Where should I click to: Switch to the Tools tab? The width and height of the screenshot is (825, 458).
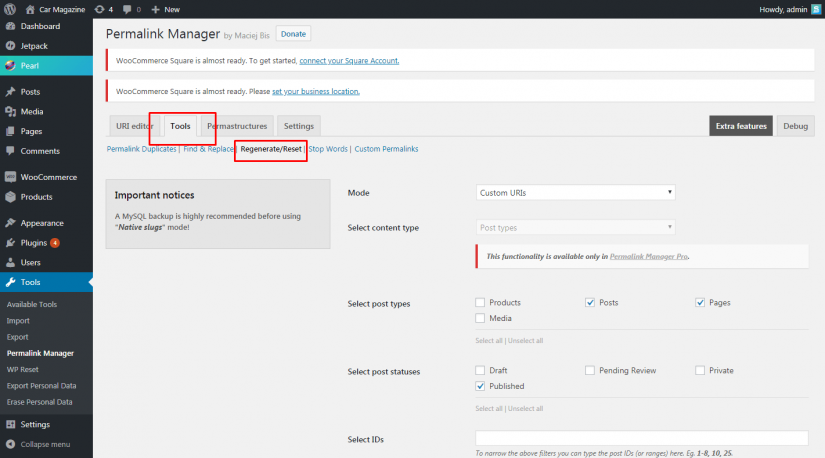click(180, 126)
